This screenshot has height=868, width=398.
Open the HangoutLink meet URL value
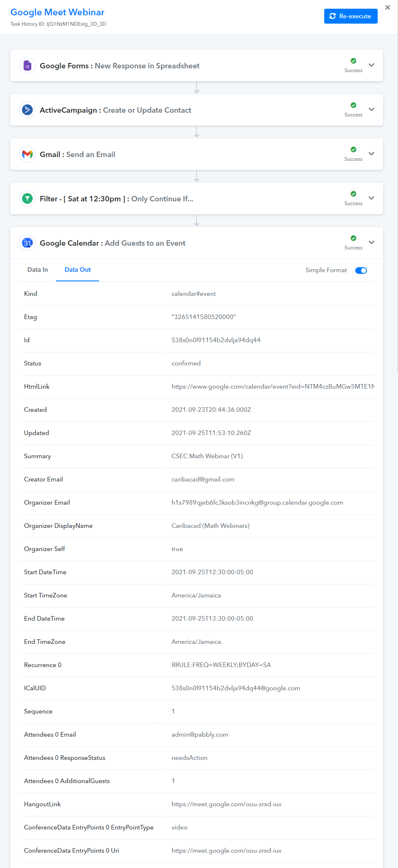point(226,804)
